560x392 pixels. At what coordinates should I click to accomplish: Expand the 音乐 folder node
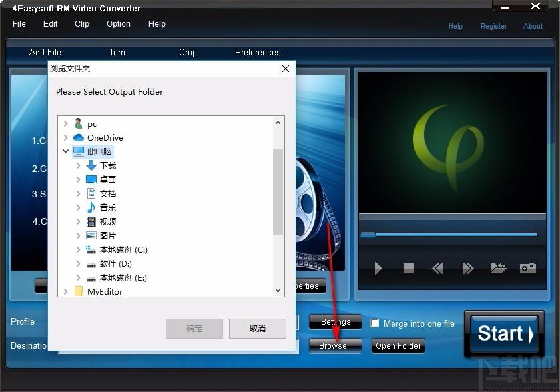pos(79,207)
